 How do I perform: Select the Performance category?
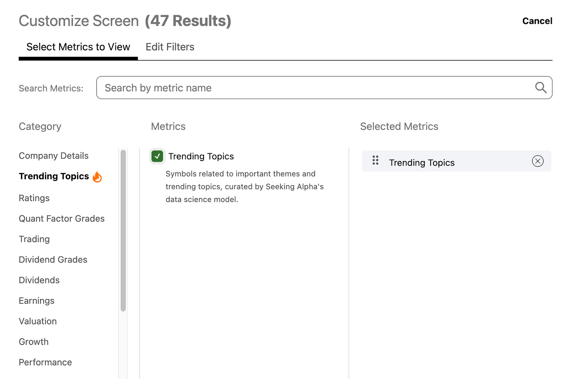45,362
